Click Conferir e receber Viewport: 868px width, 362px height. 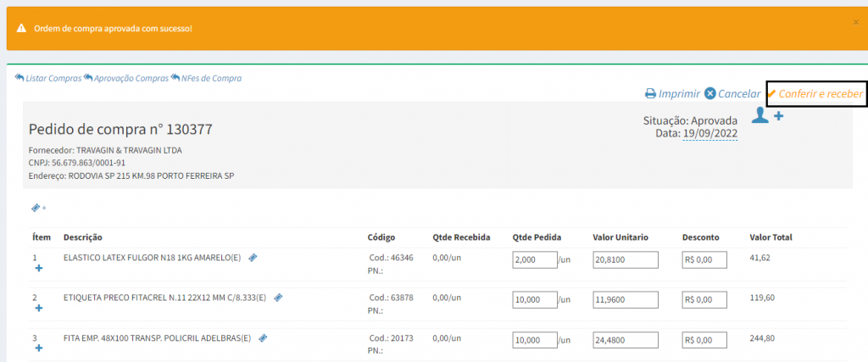[x=815, y=94]
